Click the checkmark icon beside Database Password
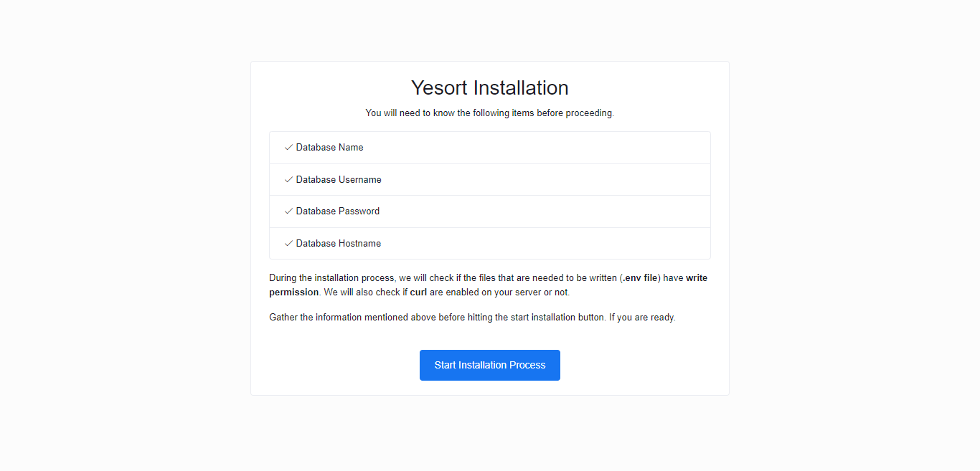 (x=288, y=211)
